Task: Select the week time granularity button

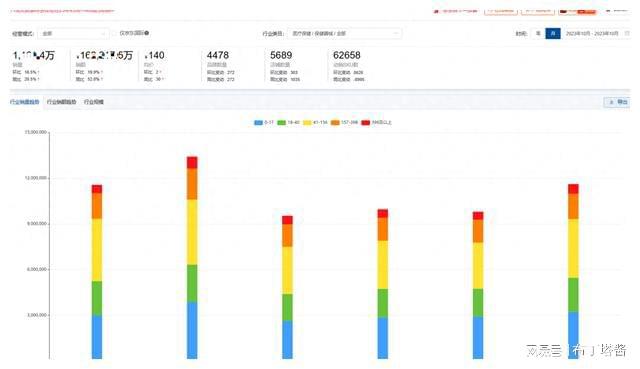Action: pyautogui.click(x=538, y=33)
